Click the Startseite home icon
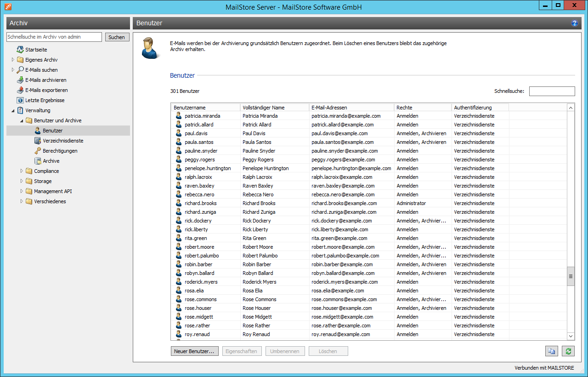Screen dimensions: 588x377 click(x=20, y=50)
